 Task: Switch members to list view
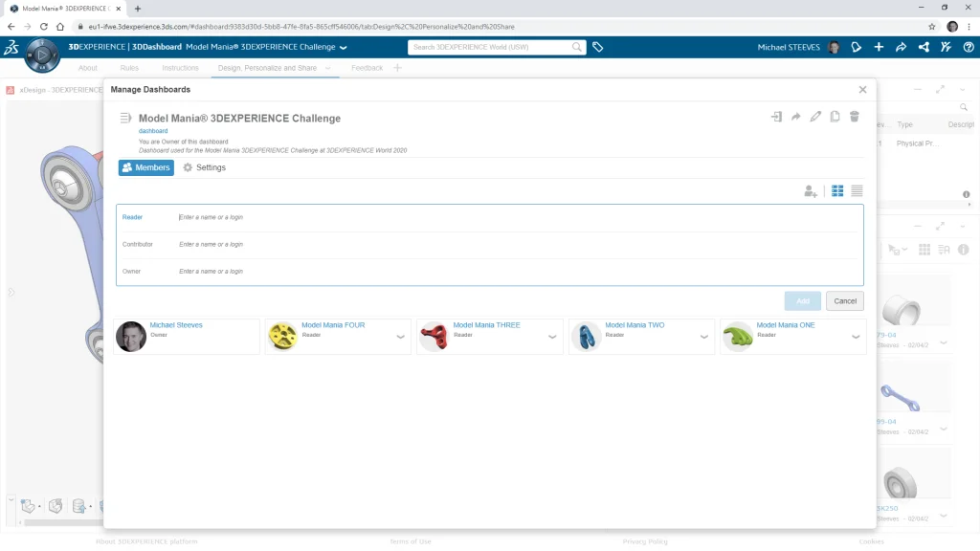(x=857, y=191)
